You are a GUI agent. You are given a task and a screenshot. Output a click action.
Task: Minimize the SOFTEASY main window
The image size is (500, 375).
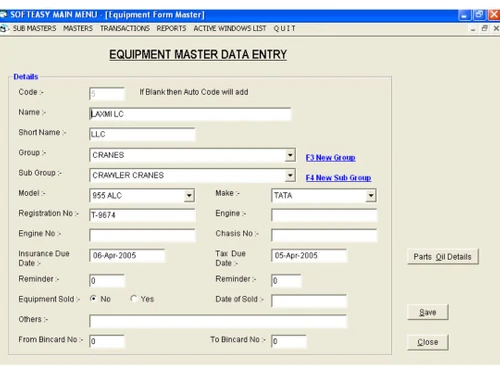[x=464, y=15]
